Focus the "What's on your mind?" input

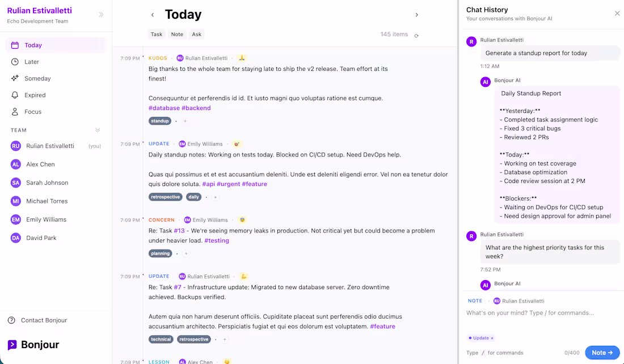[x=530, y=313]
